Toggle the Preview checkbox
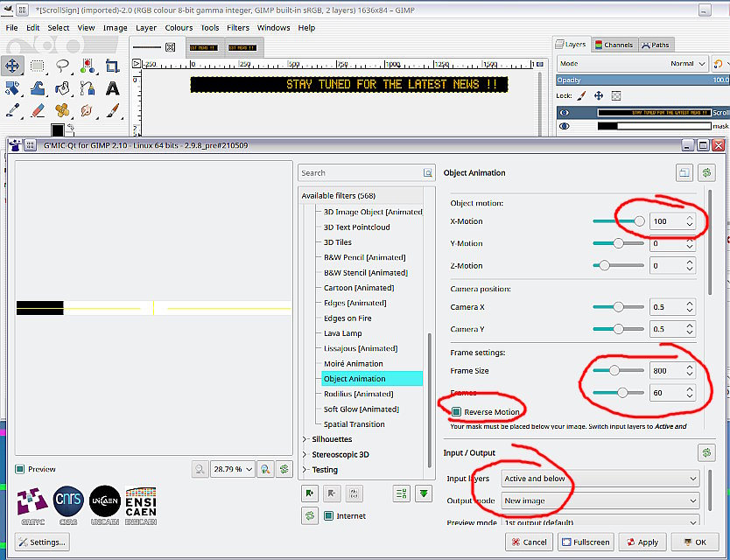This screenshot has height=560, width=730. point(21,470)
